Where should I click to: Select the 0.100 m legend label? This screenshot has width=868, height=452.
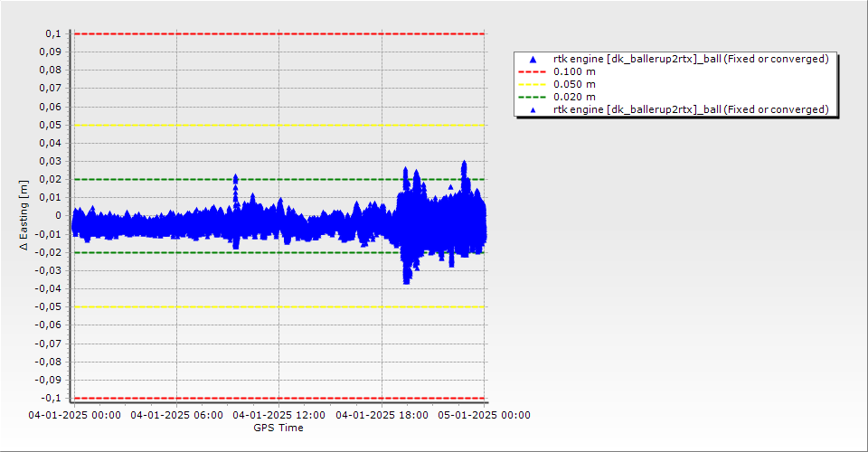pyautogui.click(x=574, y=71)
